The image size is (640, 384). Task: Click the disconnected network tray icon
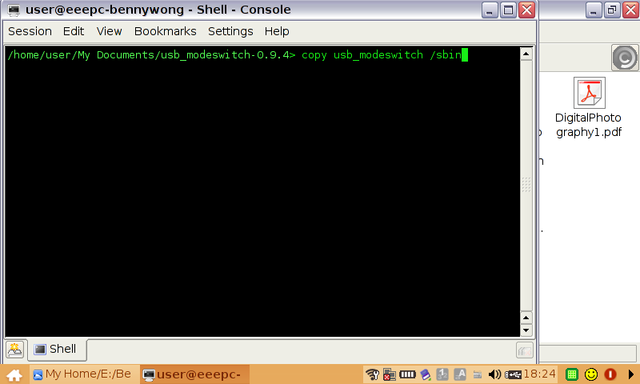tap(389, 374)
